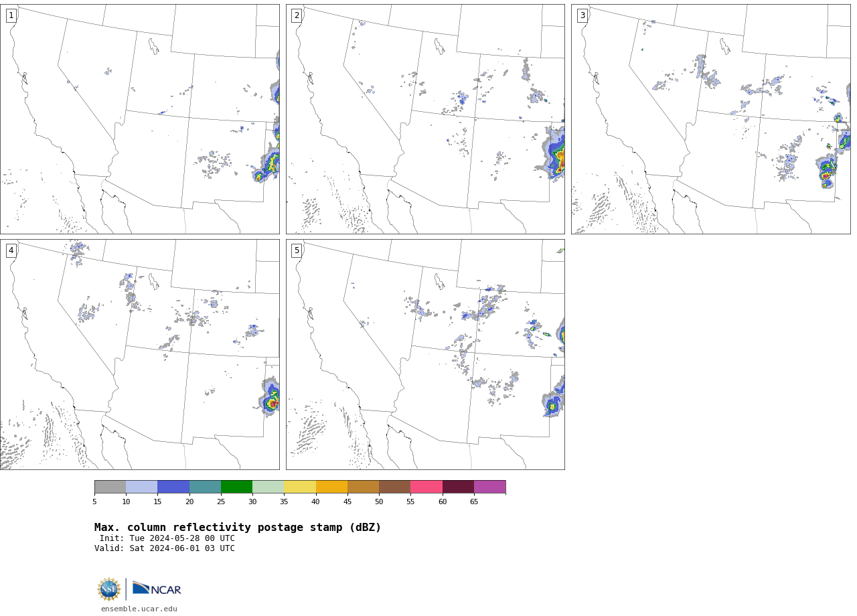857x616 pixels.
Task: Click the brown 50-55 dBZ swatch
Action: coord(395,487)
